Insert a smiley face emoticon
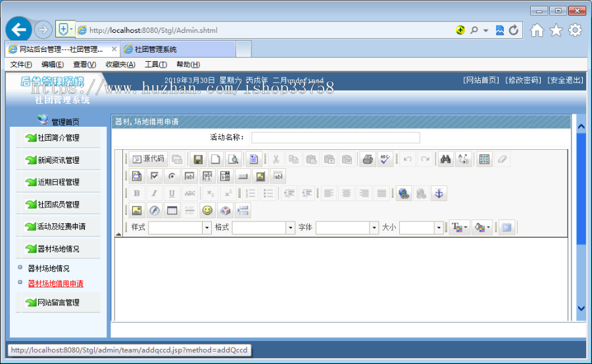Image resolution: width=592 pixels, height=364 pixels. [207, 210]
